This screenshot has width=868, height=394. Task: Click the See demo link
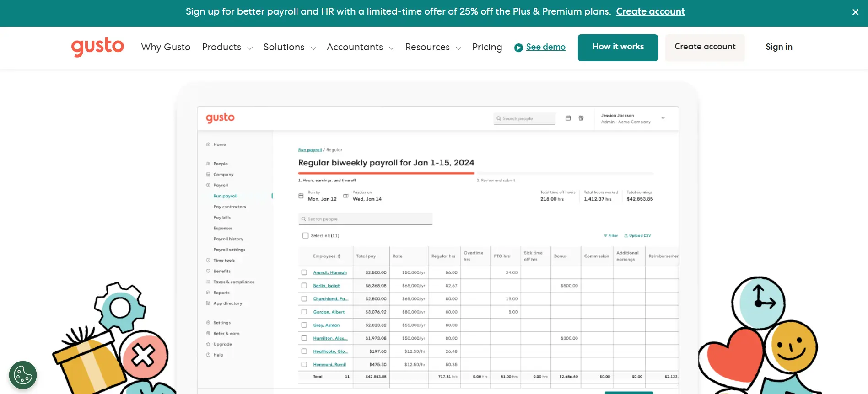pos(545,47)
